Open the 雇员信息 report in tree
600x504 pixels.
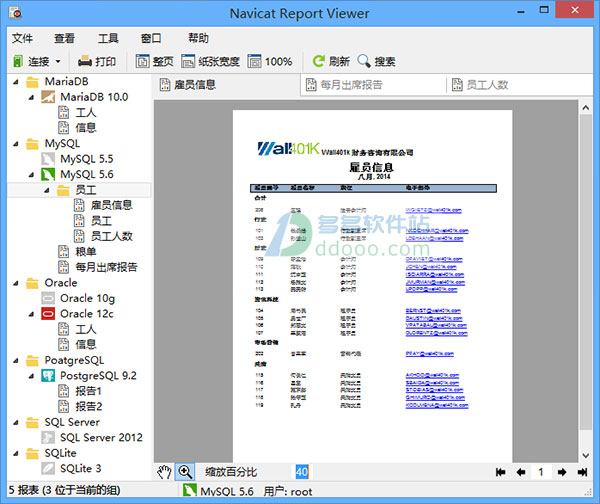tap(103, 206)
